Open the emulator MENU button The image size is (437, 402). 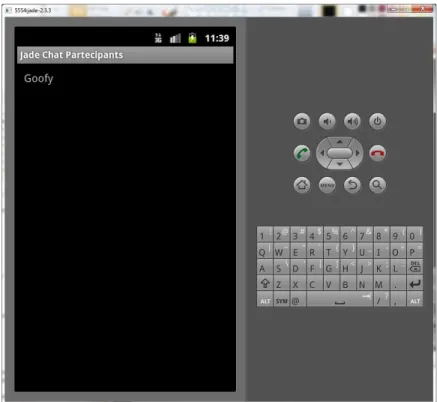(x=327, y=185)
